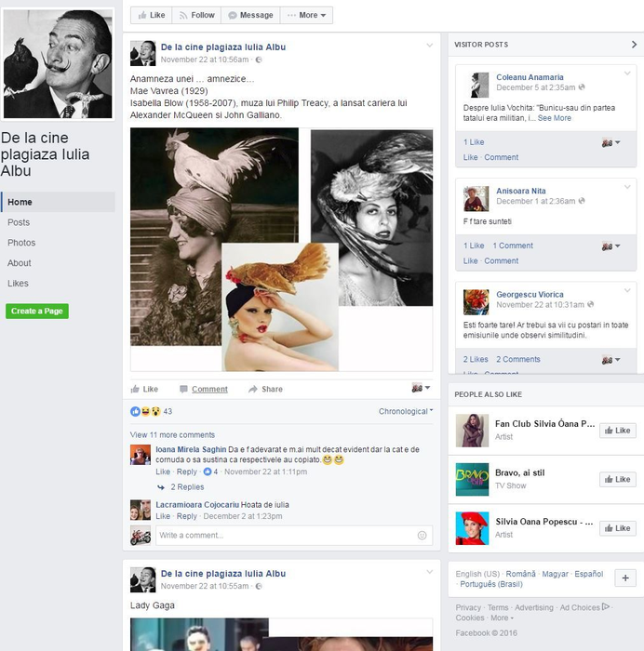644x651 pixels.
Task: Click Georgescu Viorica's flower avatar
Action: (476, 302)
